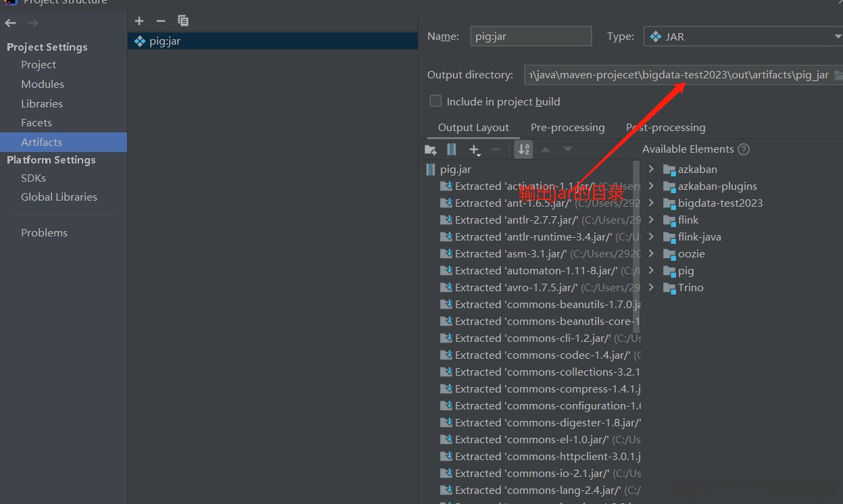
Task: Create a new directory in output layout
Action: coord(431,149)
